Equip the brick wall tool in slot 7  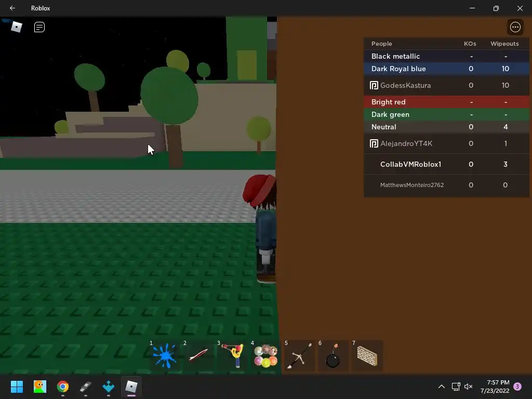367,355
